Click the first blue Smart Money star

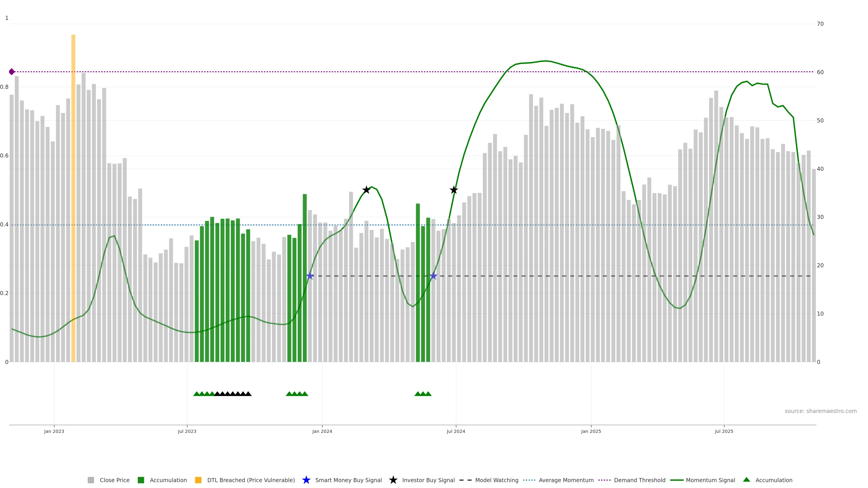(310, 276)
